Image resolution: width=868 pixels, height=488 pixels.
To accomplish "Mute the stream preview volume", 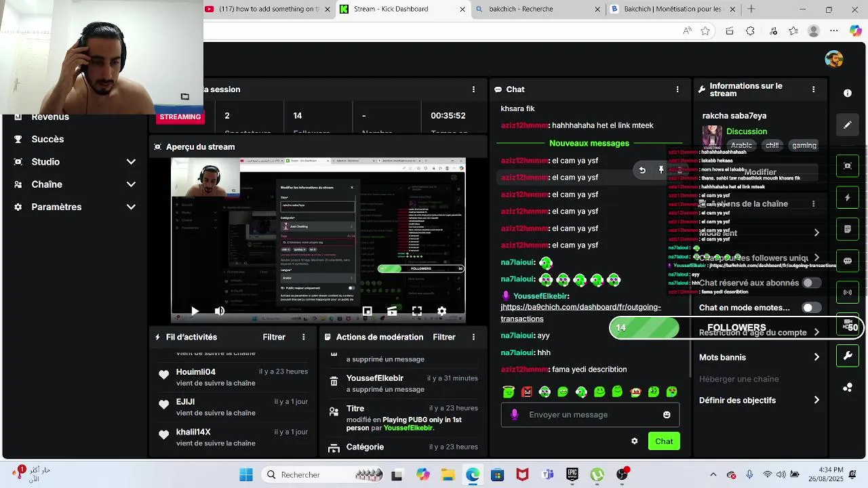I will [x=220, y=311].
